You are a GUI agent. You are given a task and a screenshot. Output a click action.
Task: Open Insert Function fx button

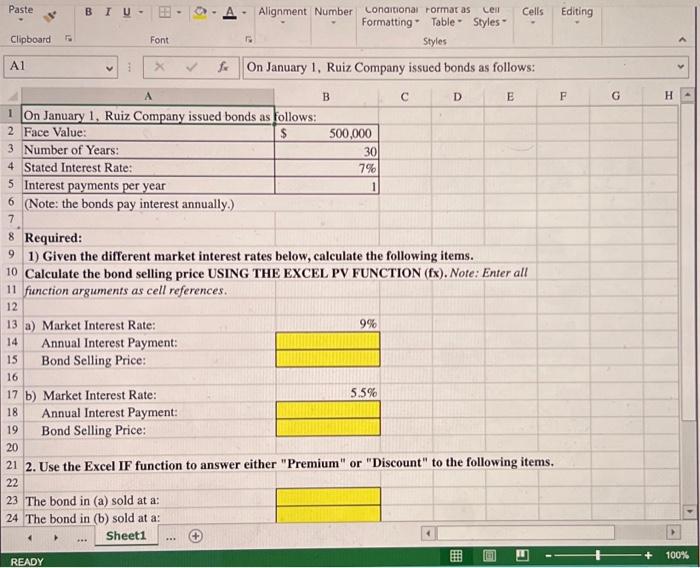click(x=223, y=67)
